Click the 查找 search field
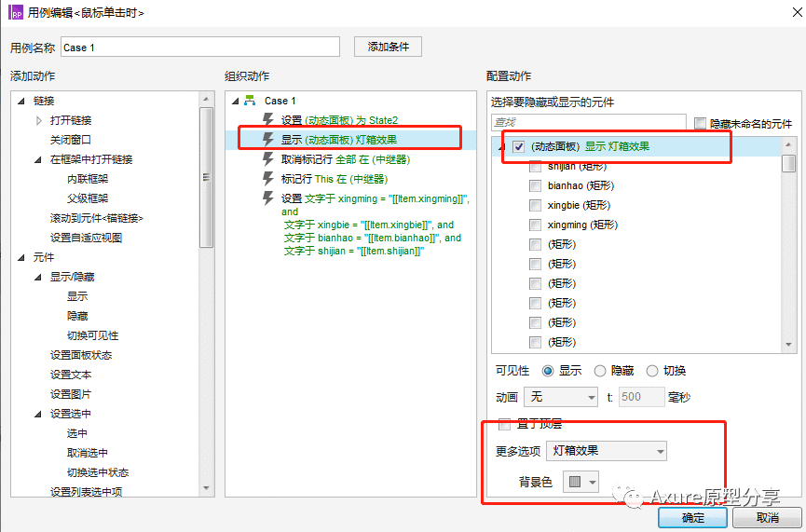Screen dimensions: 806x532 [589, 122]
